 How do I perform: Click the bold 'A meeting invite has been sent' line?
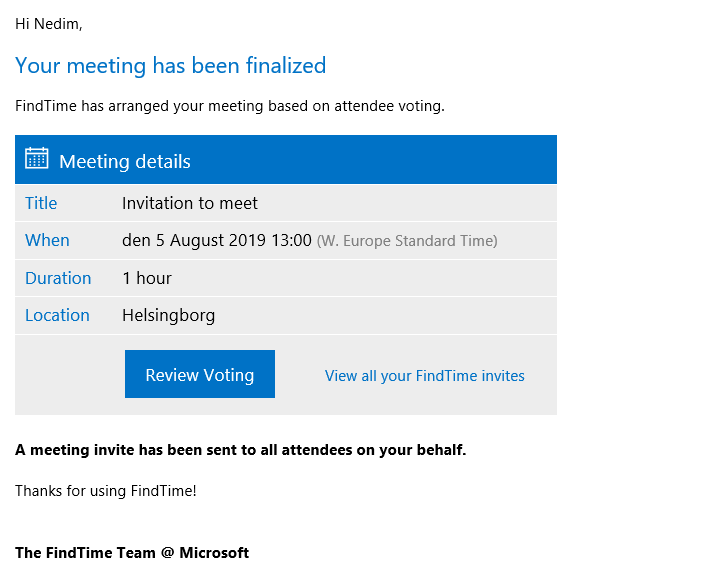pyautogui.click(x=240, y=450)
